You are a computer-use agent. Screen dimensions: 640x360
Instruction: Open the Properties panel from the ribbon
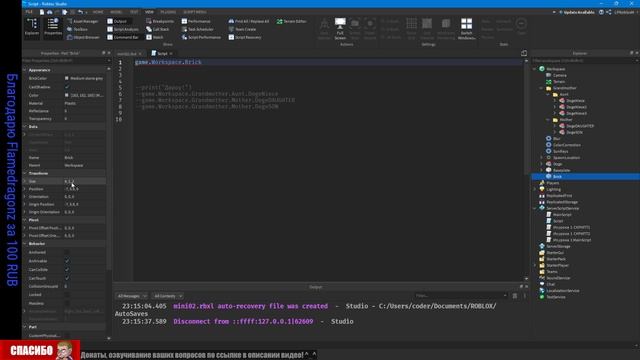(x=53, y=27)
